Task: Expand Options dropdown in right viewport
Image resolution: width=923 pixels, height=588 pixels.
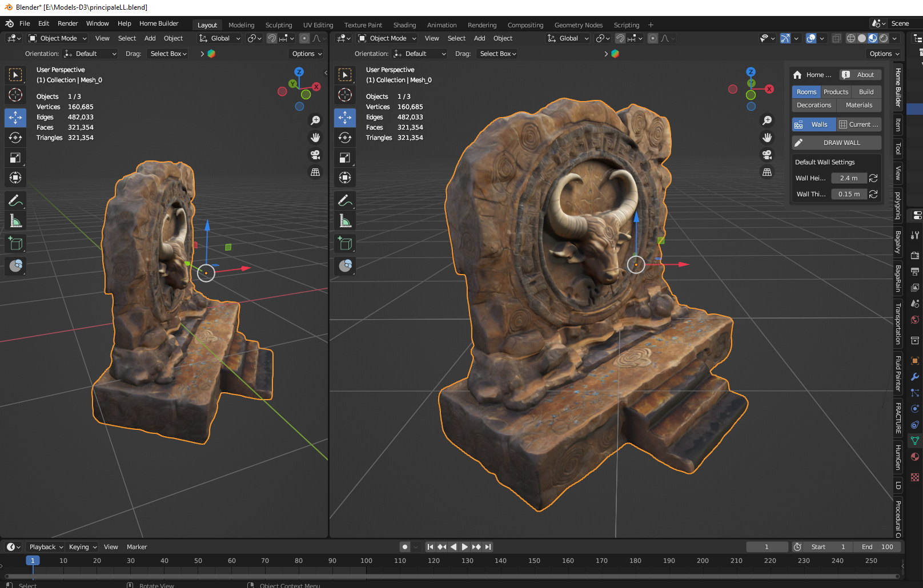Action: 884,54
